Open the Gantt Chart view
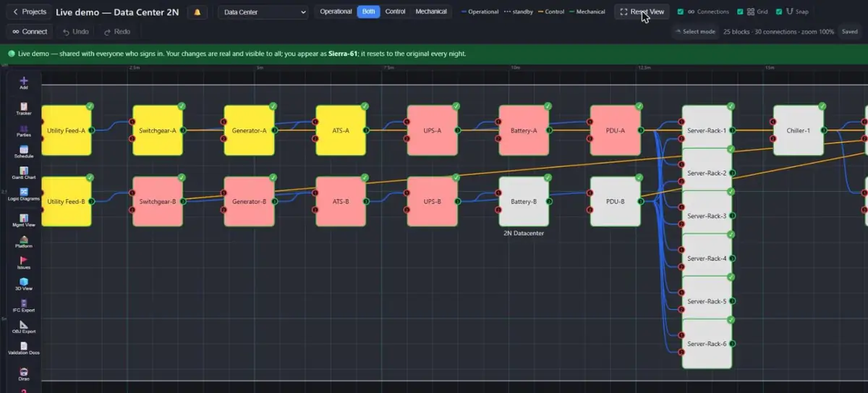The width and height of the screenshot is (868, 393). click(24, 172)
